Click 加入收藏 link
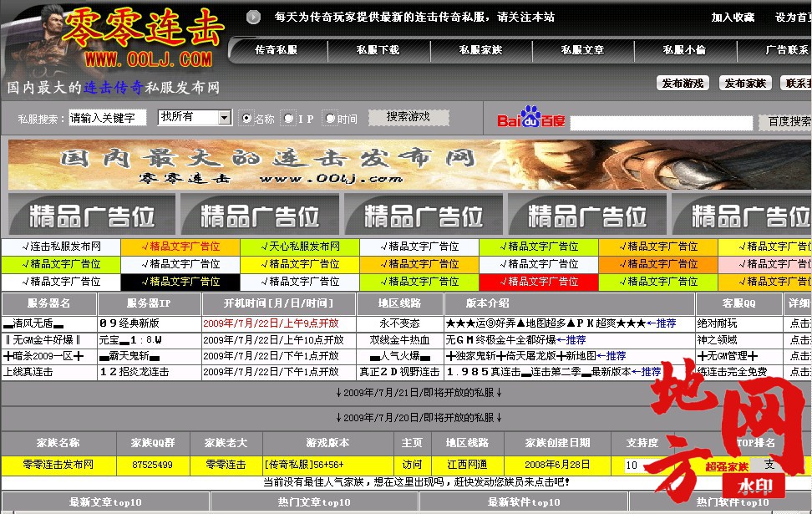This screenshot has width=812, height=514. click(x=733, y=17)
